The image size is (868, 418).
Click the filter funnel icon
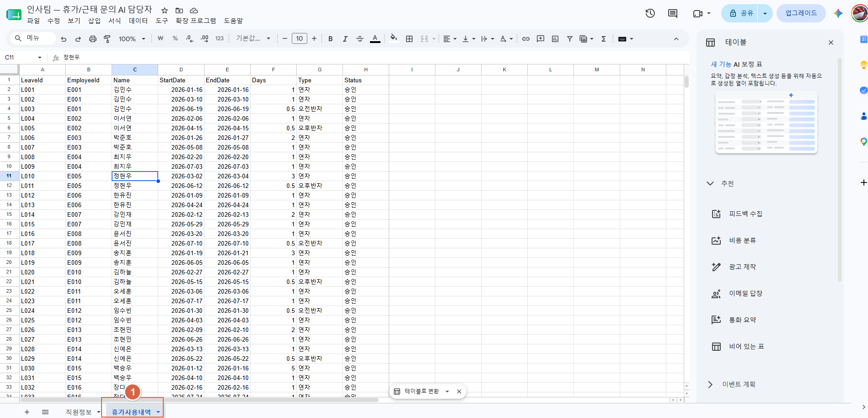pos(570,39)
